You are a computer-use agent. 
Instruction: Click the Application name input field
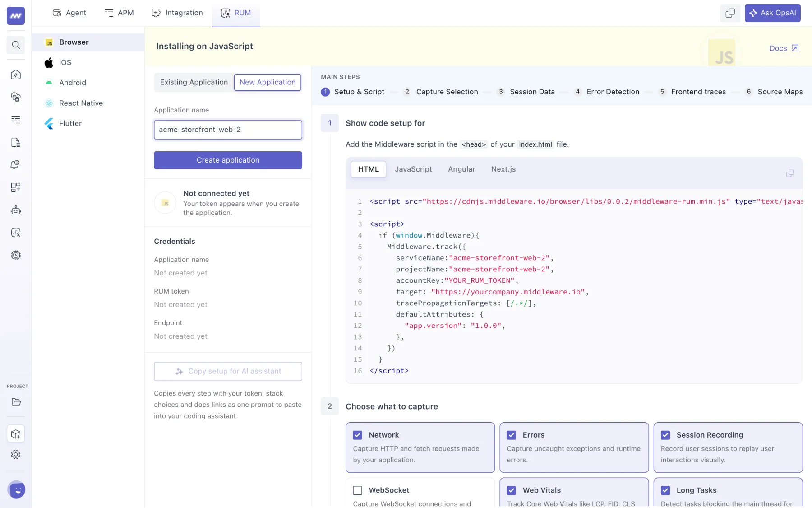(228, 130)
